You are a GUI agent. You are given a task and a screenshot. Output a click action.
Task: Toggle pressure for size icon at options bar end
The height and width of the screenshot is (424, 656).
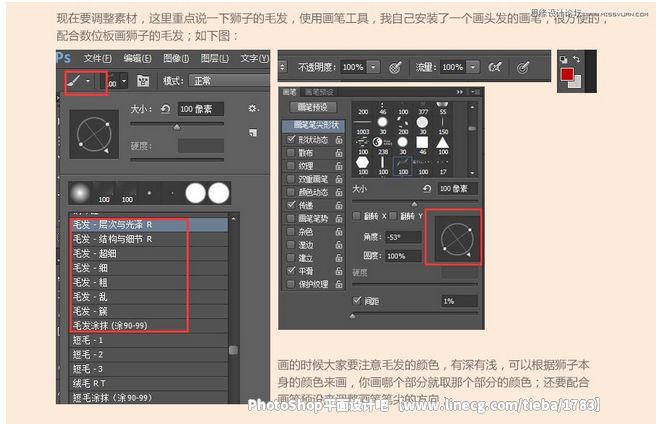(523, 67)
